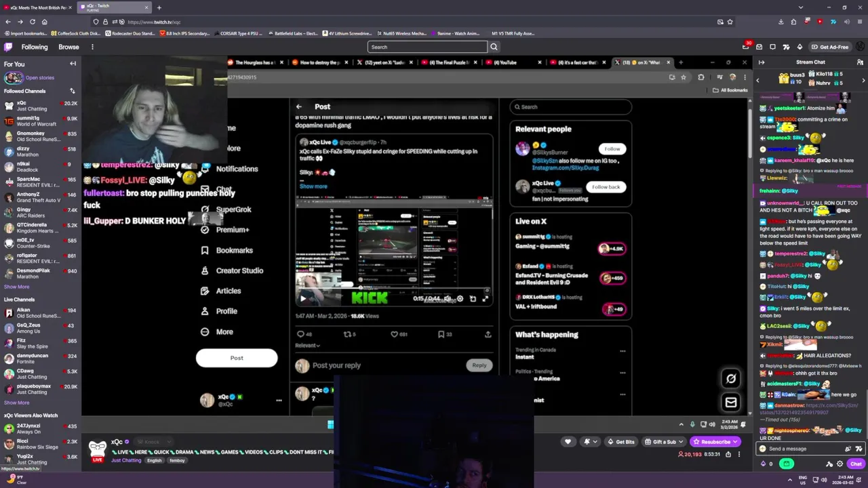The image size is (868, 488).
Task: Open dizzy channel in sidebar
Action: (x=41, y=152)
